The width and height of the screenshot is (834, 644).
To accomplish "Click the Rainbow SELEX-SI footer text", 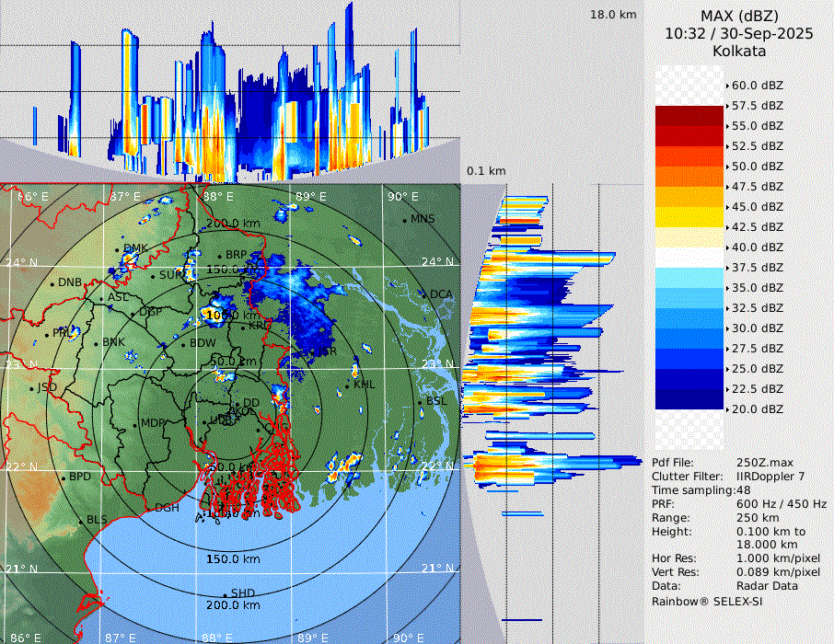I will (707, 601).
